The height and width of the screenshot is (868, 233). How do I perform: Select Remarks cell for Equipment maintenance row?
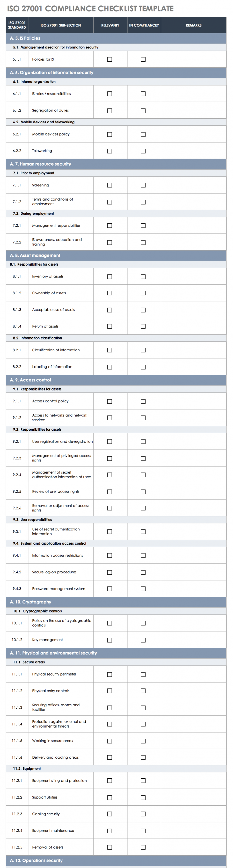(194, 831)
